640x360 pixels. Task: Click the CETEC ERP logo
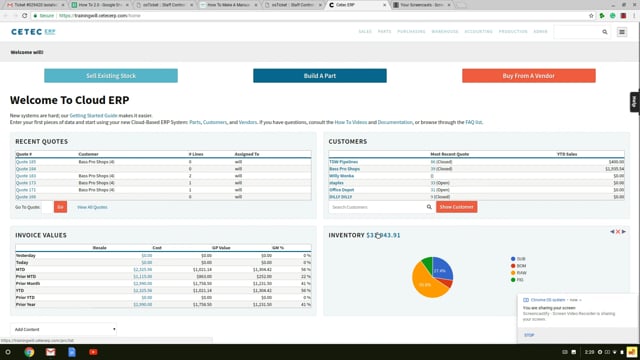33,32
